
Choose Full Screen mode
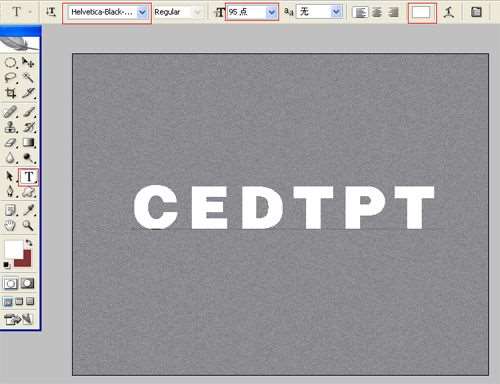(30, 302)
